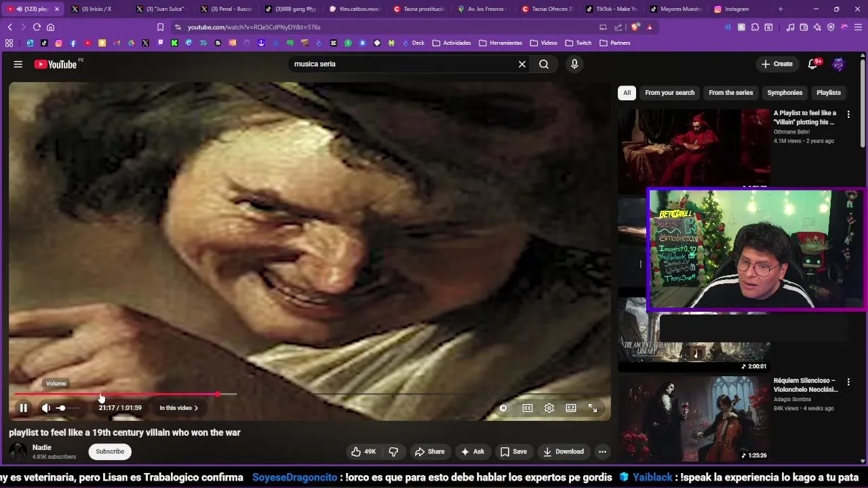Image resolution: width=868 pixels, height=488 pixels.
Task: Toggle subtitles closed captions
Action: pyautogui.click(x=528, y=408)
